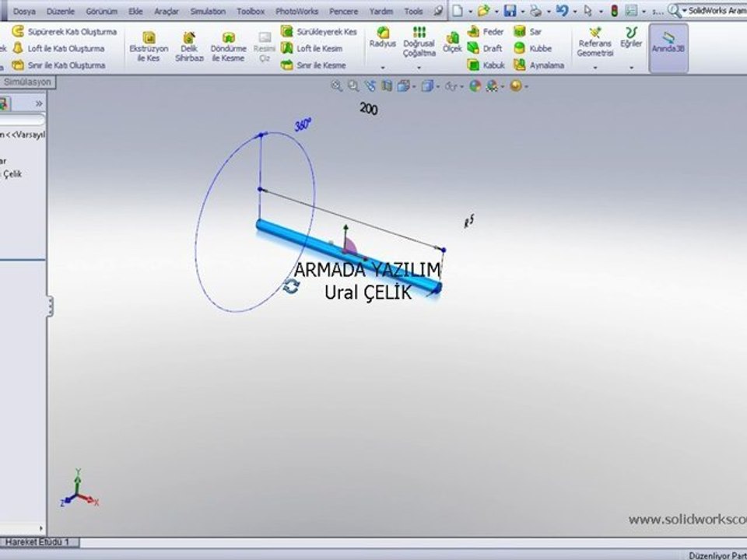The width and height of the screenshot is (747, 560).
Task: Select the Aynalama mirror tool
Action: pos(539,65)
